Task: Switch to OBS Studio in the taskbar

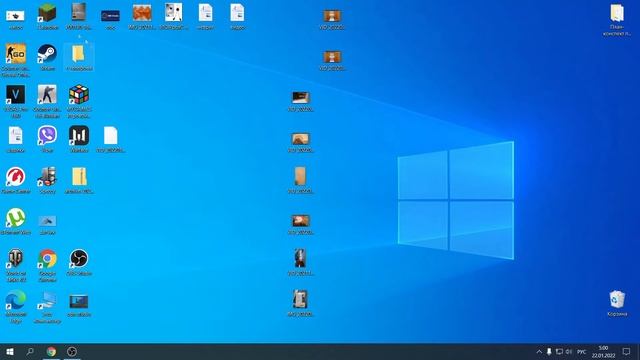Action: [x=72, y=351]
